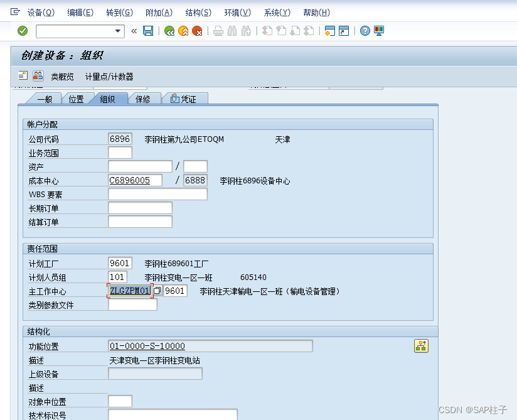Click the partners people icon
The height and width of the screenshot is (420, 517).
point(38,76)
